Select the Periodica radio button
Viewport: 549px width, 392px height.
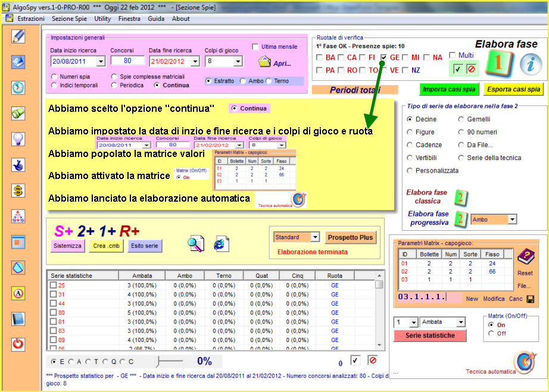[x=114, y=85]
